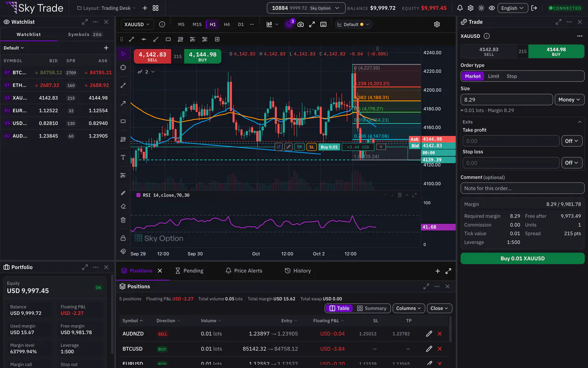Screen dimensions: 588x368
Task: Click the Comment note input field
Action: (522, 188)
